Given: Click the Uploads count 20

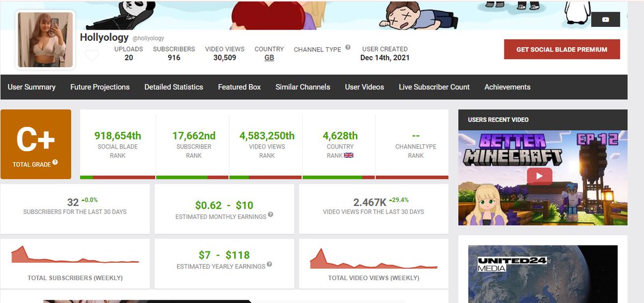Looking at the screenshot, I should (x=129, y=57).
